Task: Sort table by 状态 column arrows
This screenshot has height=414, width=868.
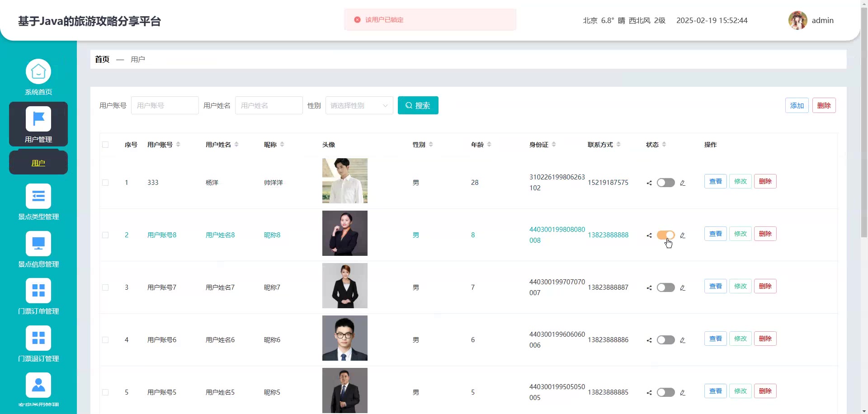Action: [664, 145]
